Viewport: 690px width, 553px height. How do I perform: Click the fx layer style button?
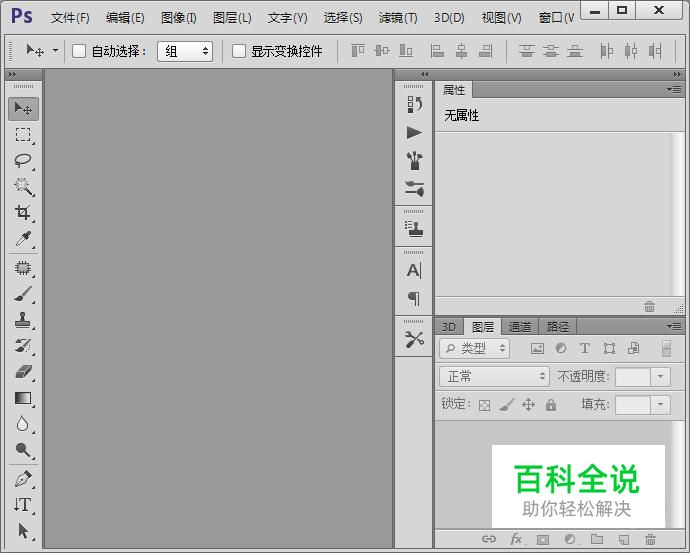(x=516, y=539)
